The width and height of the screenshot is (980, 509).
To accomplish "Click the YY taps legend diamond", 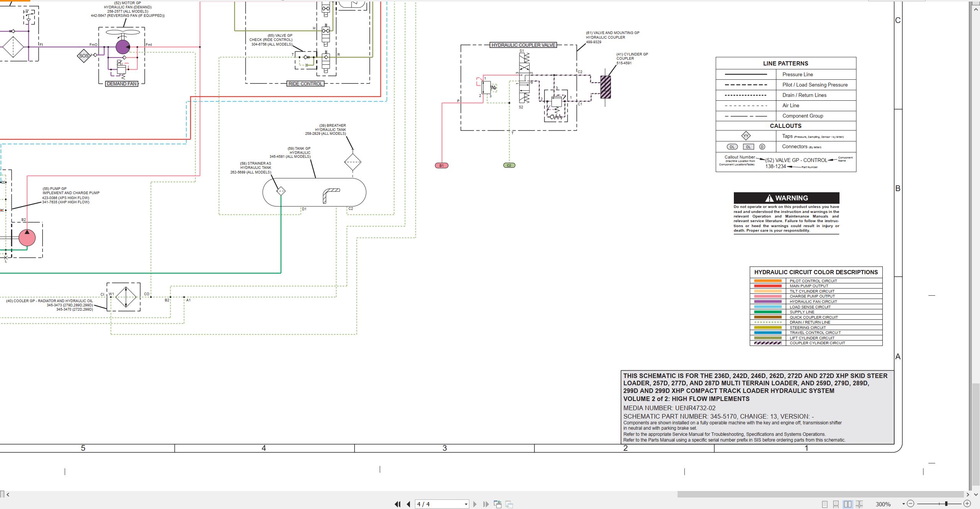I will click(x=746, y=136).
